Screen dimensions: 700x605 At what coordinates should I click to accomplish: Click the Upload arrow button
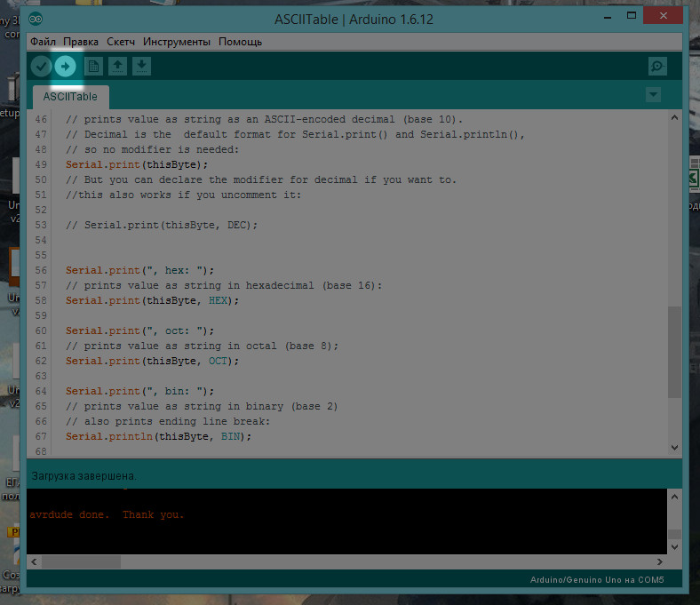pyautogui.click(x=65, y=67)
